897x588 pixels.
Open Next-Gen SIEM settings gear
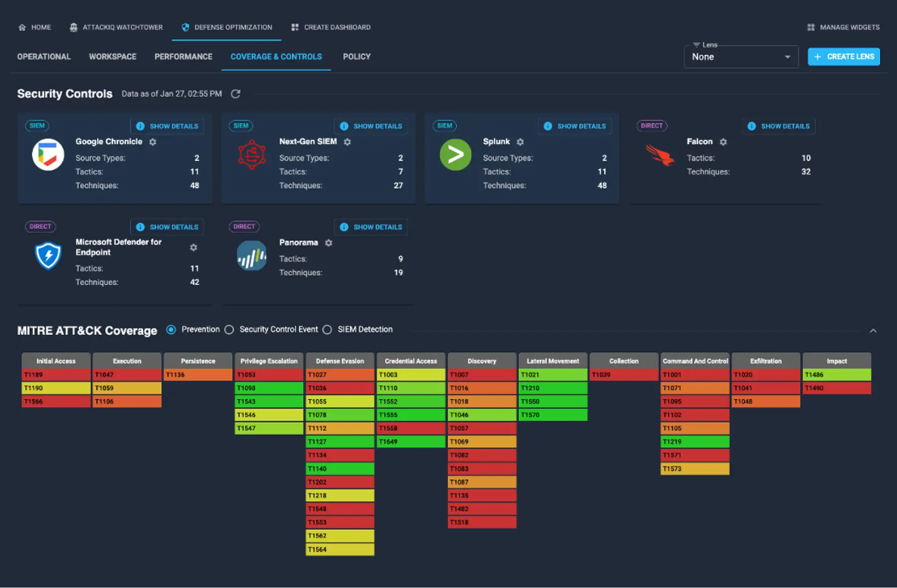pyautogui.click(x=347, y=142)
